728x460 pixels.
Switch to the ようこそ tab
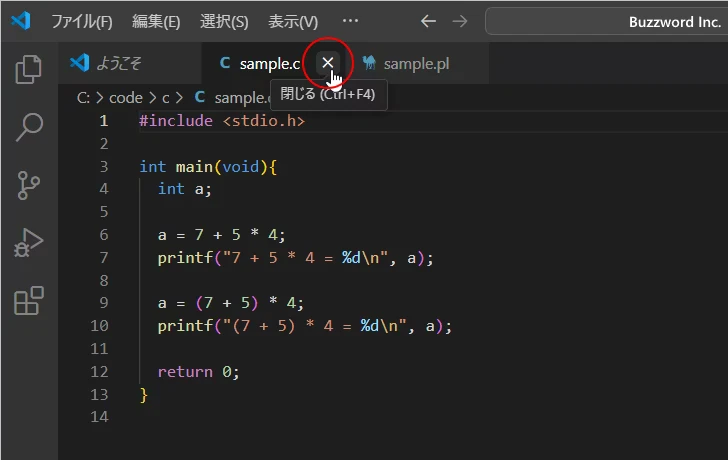(x=130, y=63)
